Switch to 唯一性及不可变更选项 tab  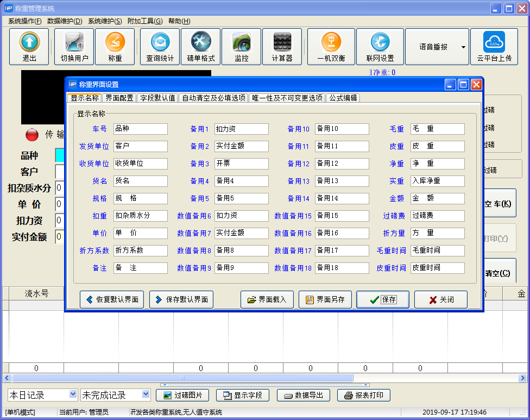tap(287, 98)
